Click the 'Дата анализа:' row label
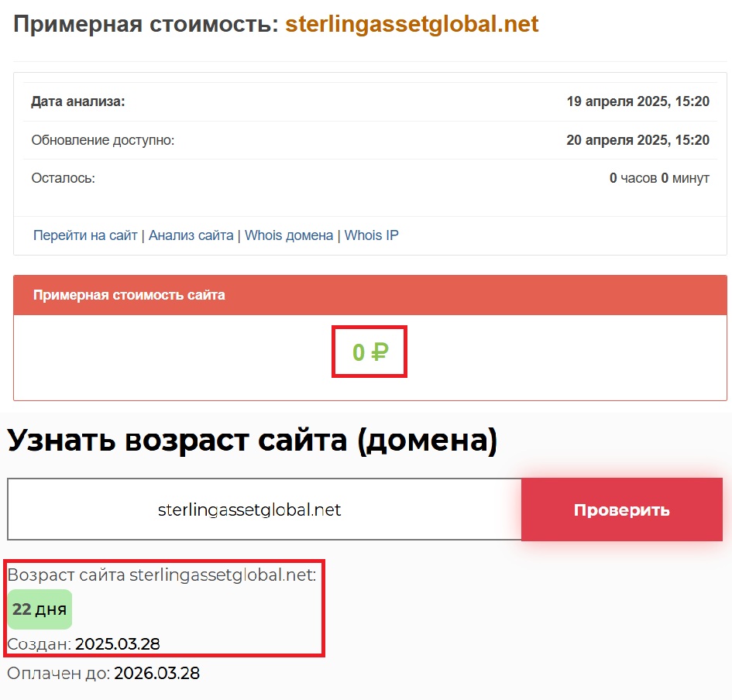This screenshot has height=700, width=732. 77,101
